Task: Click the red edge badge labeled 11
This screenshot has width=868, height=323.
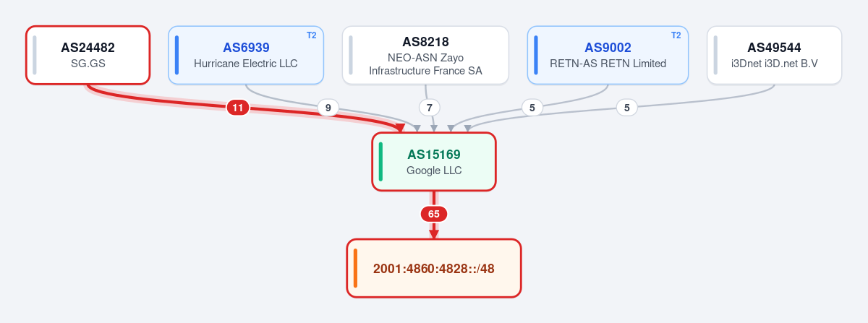Action: 238,108
